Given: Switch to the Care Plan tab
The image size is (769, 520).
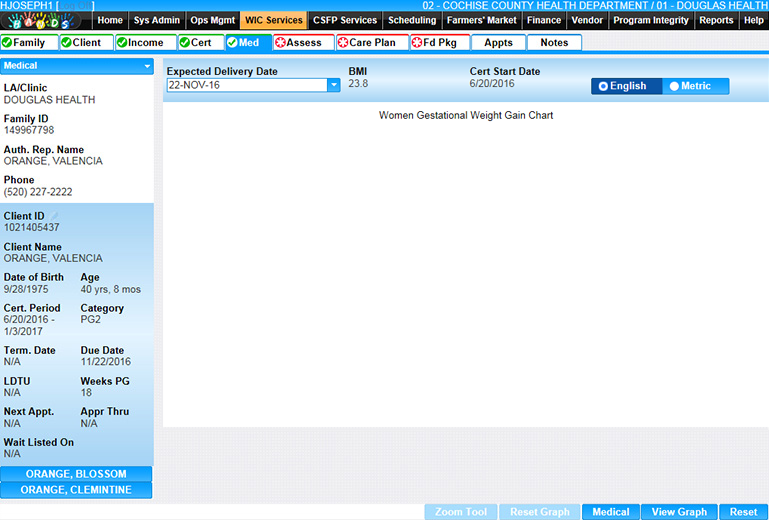Looking at the screenshot, I should (x=372, y=43).
